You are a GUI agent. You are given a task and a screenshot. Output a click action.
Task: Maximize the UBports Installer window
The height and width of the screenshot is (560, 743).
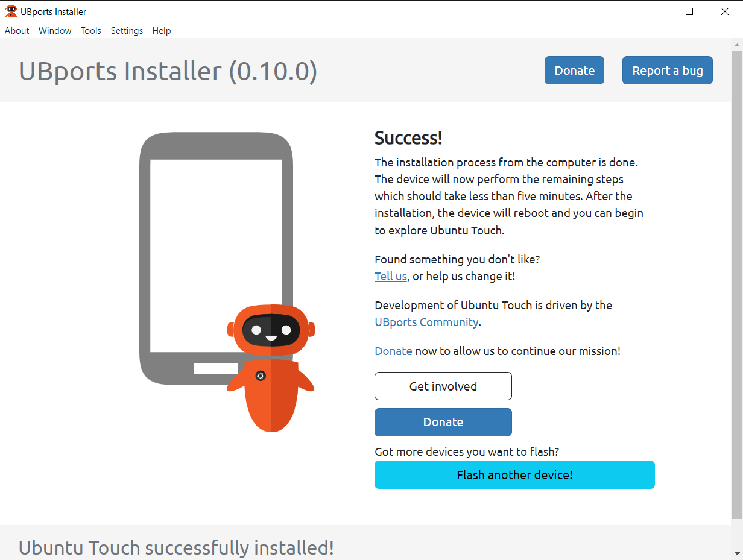point(689,11)
